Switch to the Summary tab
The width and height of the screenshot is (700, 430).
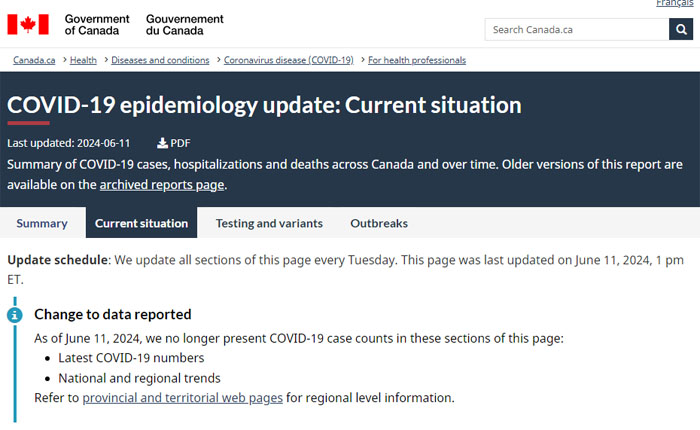click(x=42, y=223)
